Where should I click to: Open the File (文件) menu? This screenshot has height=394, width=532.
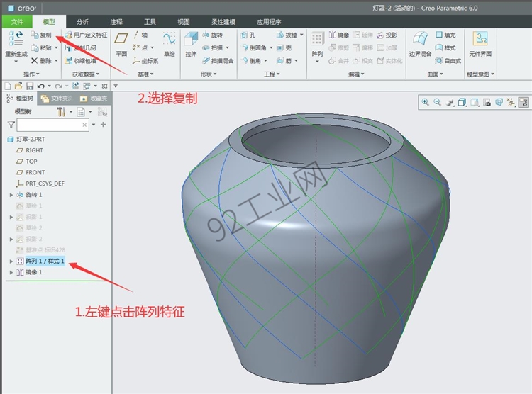click(17, 22)
